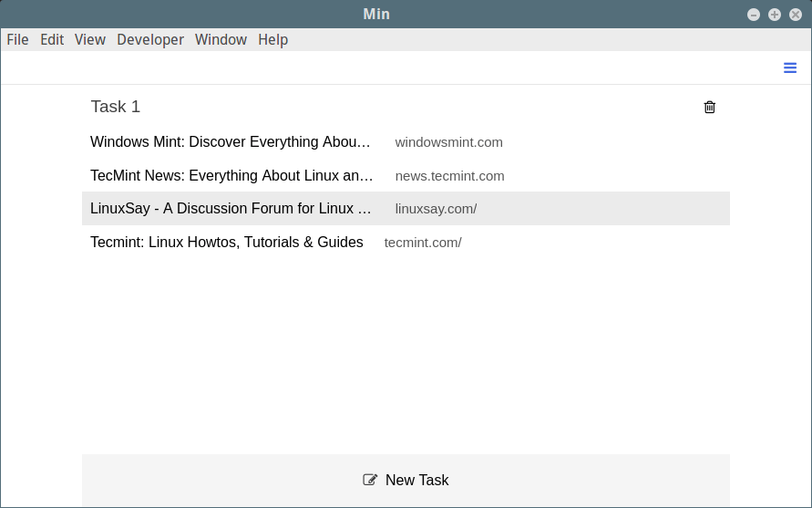
Task: Open the hamburger menu icon
Action: pyautogui.click(x=790, y=67)
